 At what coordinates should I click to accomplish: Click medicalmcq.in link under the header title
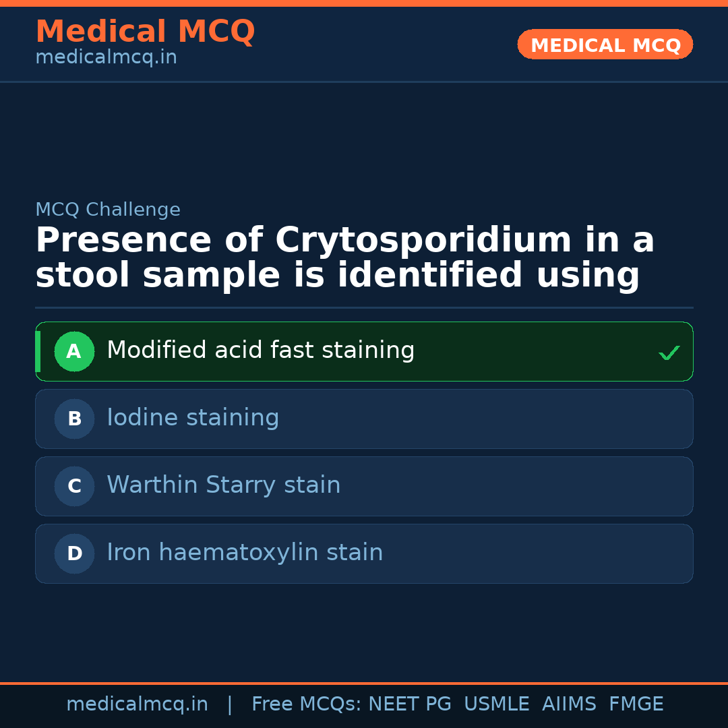click(x=106, y=58)
